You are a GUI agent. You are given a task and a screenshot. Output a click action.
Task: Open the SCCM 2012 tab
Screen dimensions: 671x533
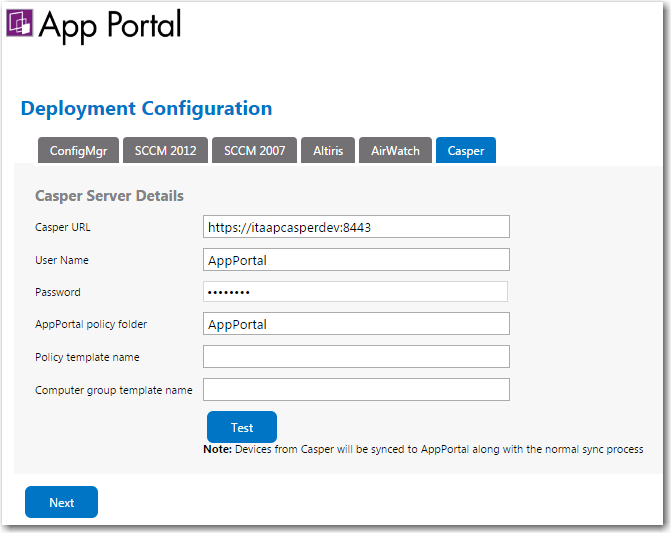pos(166,151)
